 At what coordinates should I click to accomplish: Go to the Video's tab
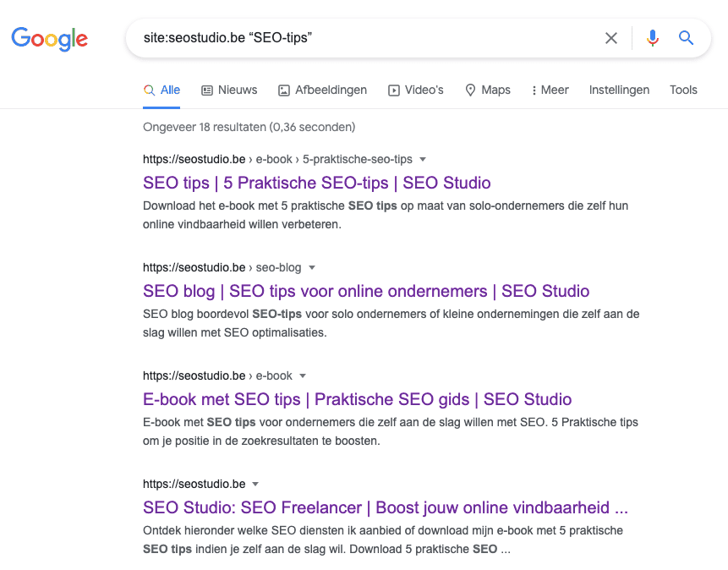pyautogui.click(x=416, y=90)
